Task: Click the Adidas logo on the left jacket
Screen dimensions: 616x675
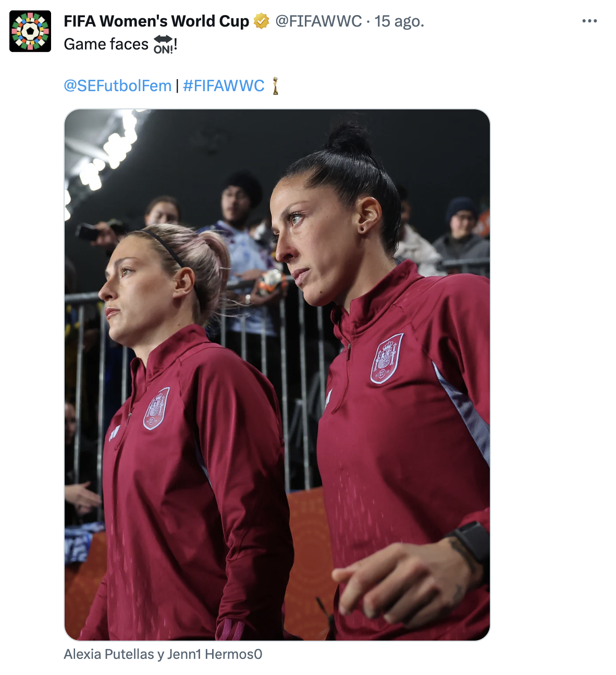Action: click(115, 432)
